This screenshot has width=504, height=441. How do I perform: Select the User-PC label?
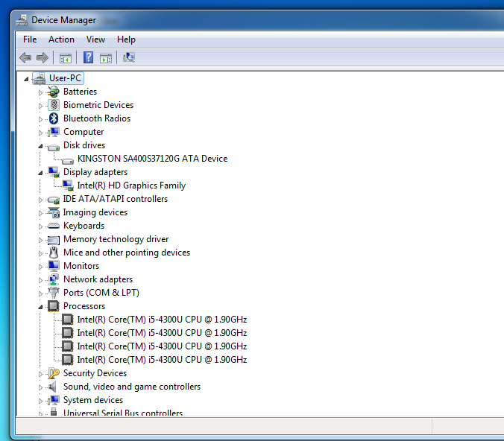pos(66,78)
